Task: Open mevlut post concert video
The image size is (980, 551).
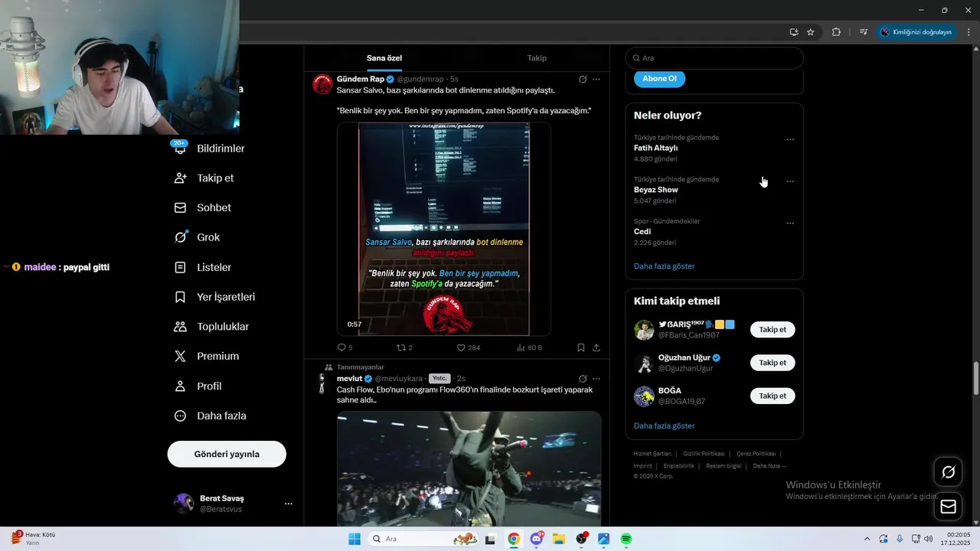Action: coord(469,468)
